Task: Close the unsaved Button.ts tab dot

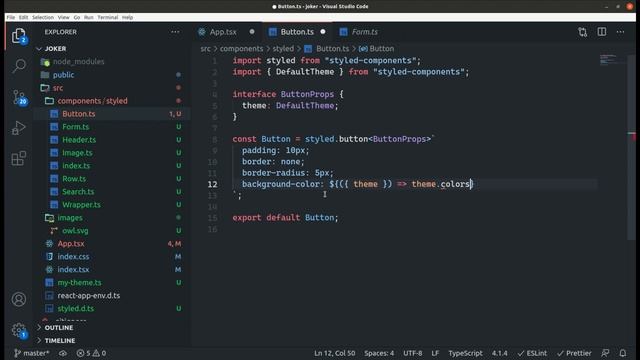Action: 323,32
